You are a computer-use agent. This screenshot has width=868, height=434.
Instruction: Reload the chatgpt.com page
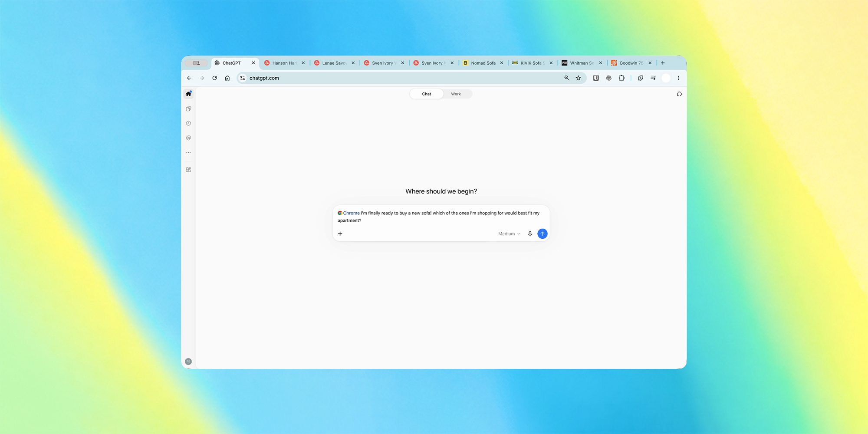pos(214,78)
